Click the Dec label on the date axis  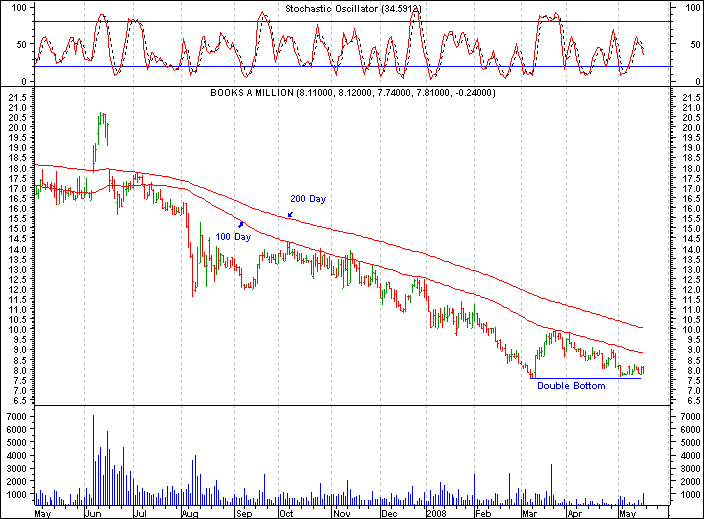pos(390,512)
